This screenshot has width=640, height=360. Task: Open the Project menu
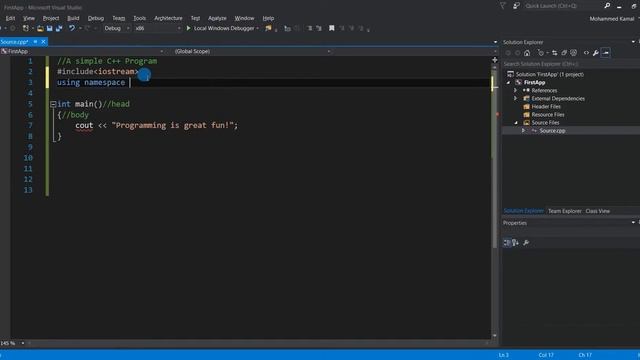pyautogui.click(x=51, y=18)
